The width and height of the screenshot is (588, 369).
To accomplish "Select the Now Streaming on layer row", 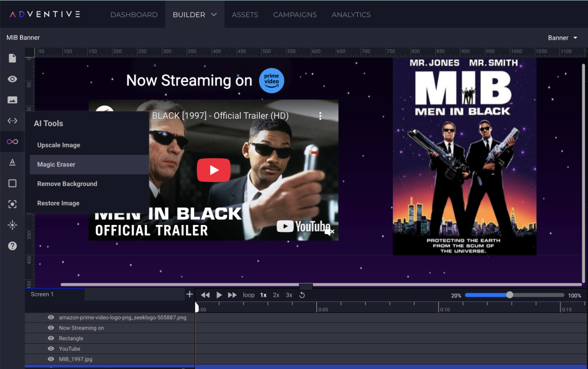I will 110,328.
